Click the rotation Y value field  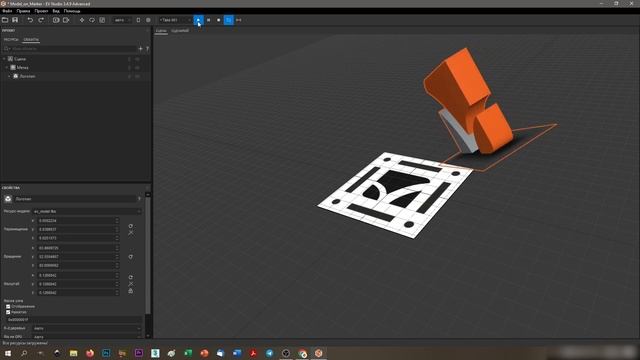point(78,257)
